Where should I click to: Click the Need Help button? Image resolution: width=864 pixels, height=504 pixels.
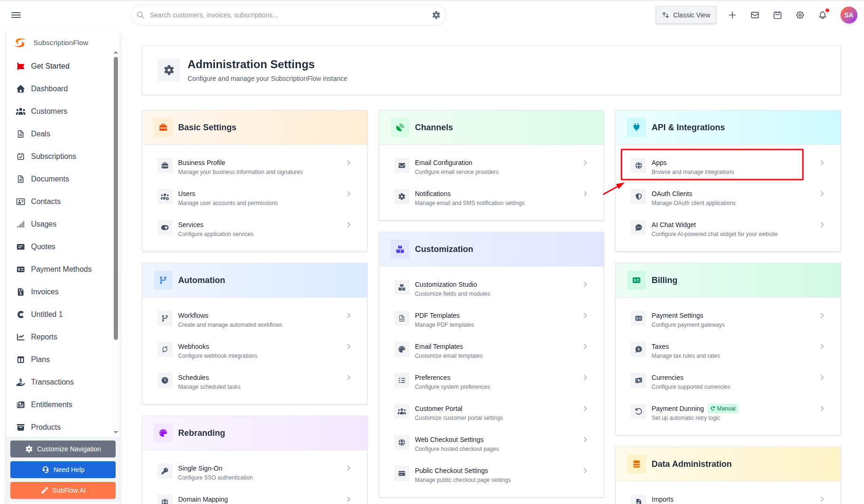click(63, 470)
